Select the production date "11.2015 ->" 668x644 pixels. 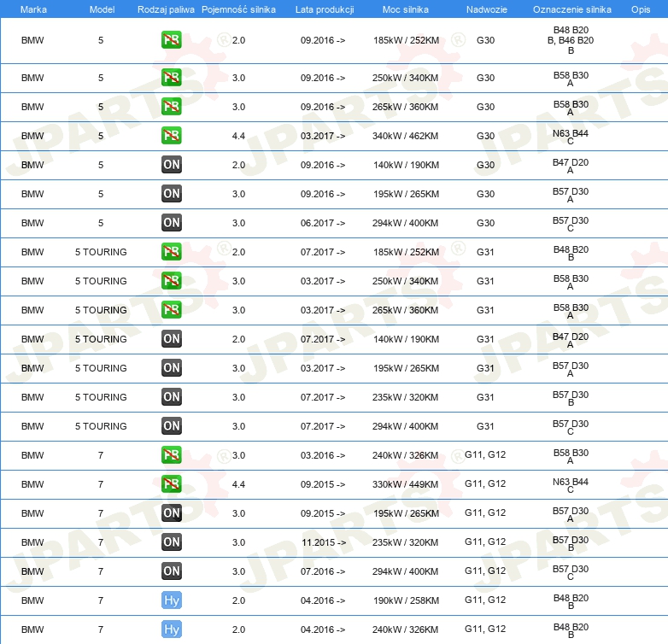point(324,542)
